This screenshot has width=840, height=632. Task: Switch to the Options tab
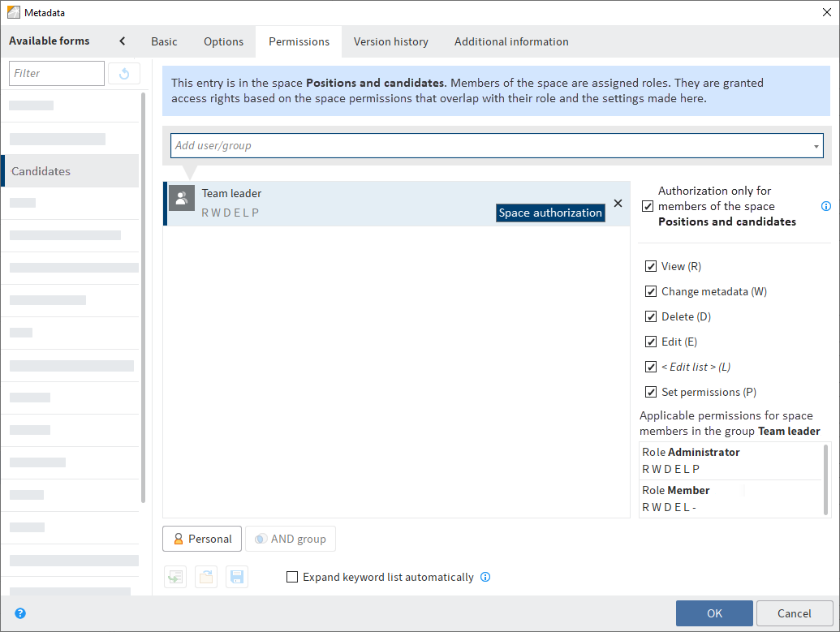click(223, 41)
